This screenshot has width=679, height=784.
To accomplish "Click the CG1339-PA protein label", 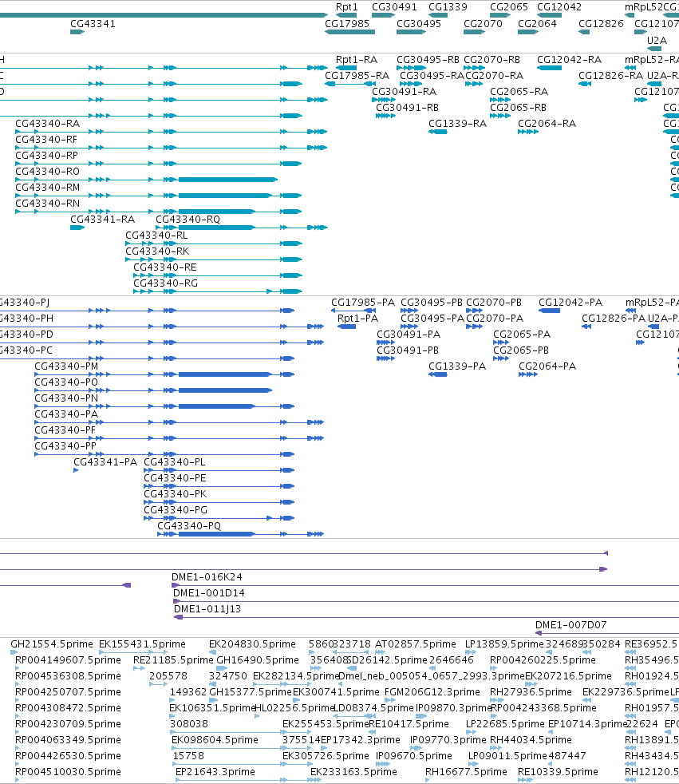I will (456, 366).
